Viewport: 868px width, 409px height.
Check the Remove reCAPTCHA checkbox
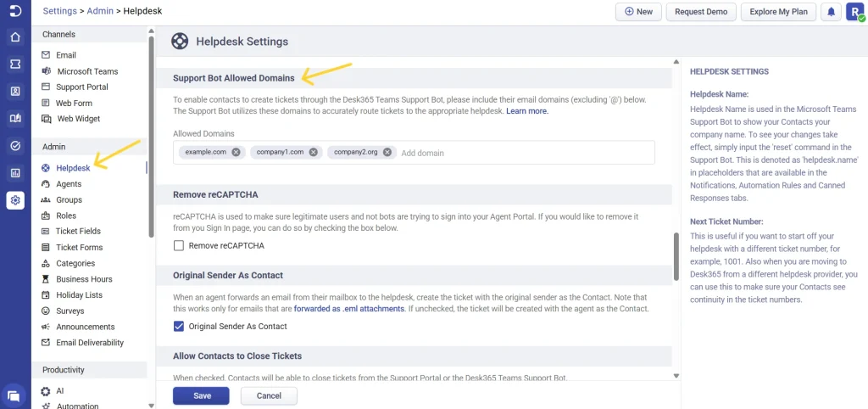[179, 245]
